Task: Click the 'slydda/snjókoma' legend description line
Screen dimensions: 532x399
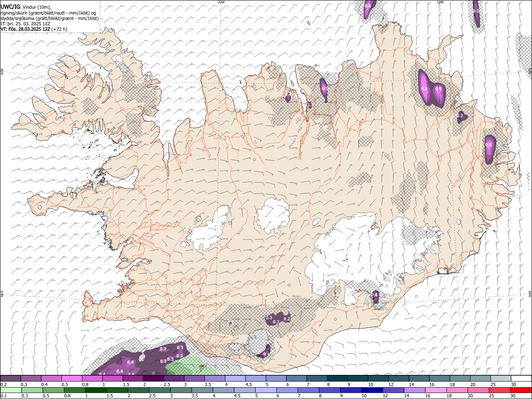Action: click(49, 18)
